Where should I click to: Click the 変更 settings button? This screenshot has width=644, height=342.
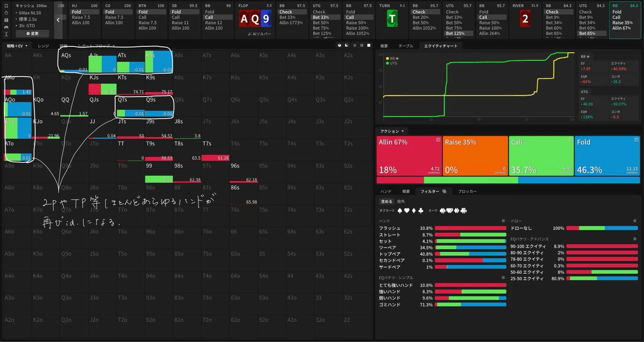click(x=32, y=34)
